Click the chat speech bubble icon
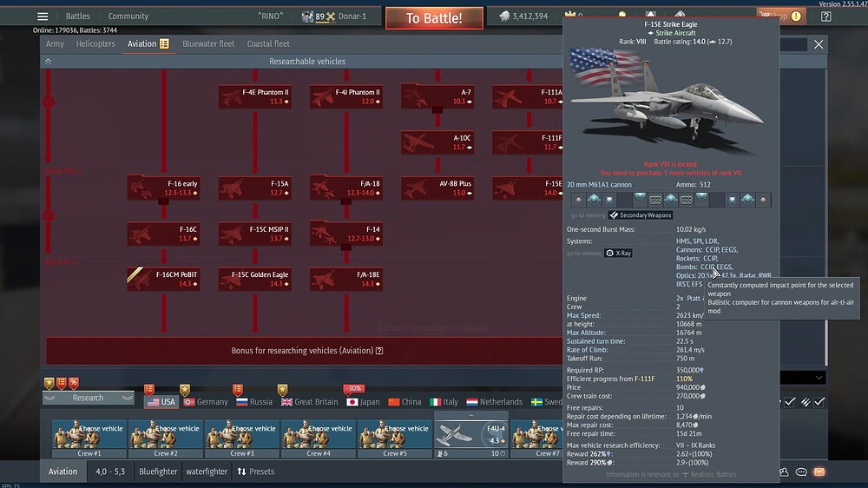This screenshot has height=488, width=868. (801, 472)
